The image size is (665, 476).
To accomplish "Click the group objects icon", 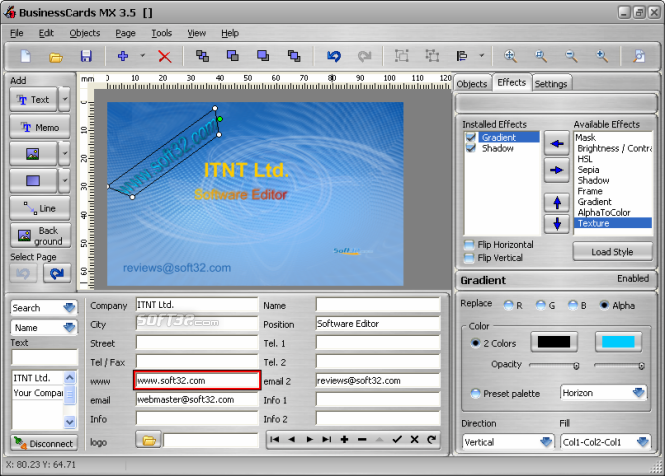I will pos(402,56).
